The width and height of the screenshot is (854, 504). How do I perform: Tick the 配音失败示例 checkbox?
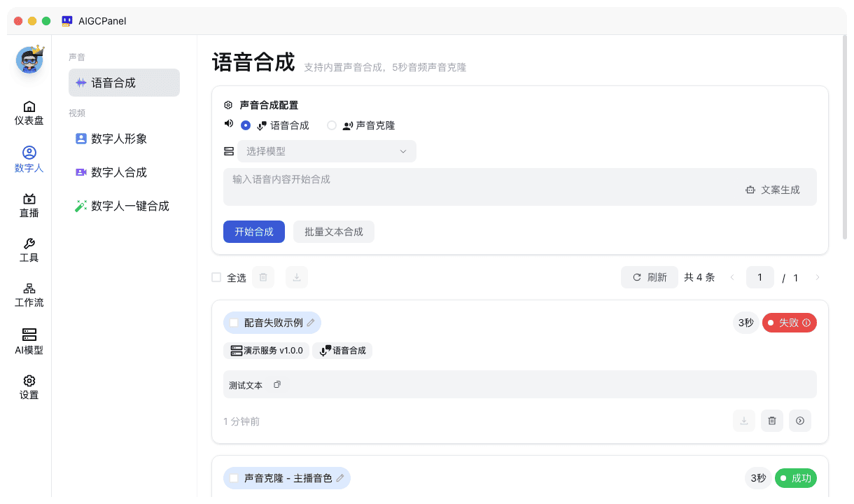pos(234,323)
